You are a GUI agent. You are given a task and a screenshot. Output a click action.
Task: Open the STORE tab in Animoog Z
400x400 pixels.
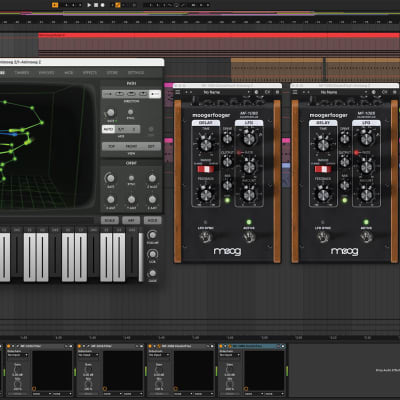(112, 73)
